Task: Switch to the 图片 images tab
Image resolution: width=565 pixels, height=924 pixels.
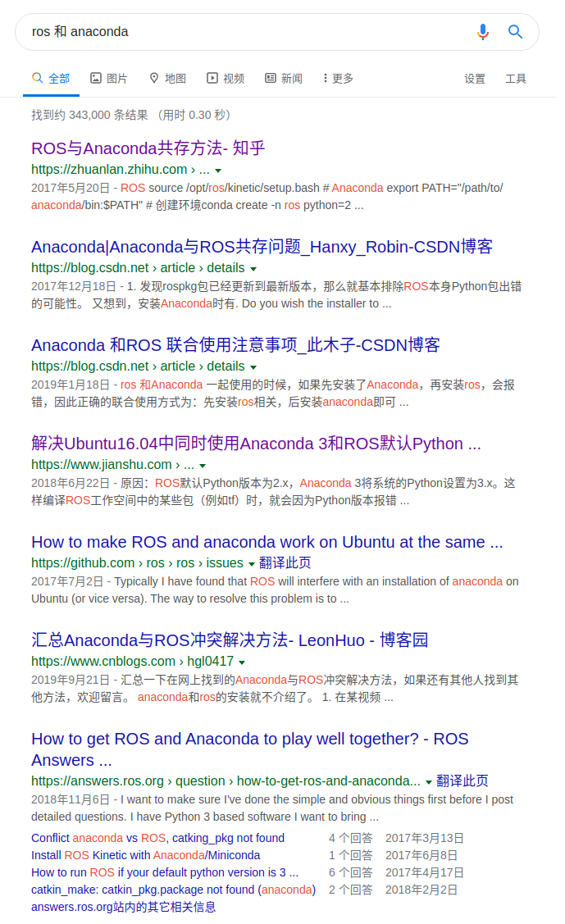Action: [108, 79]
